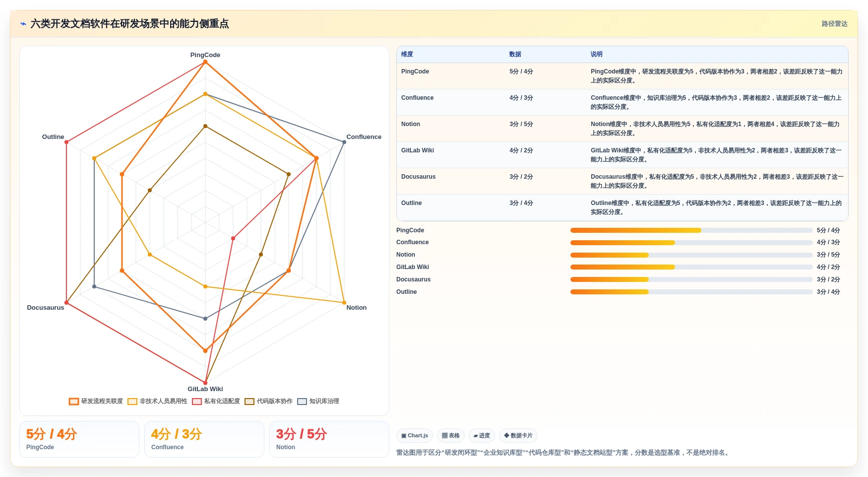
Task: Click the 表格 tag chip
Action: click(451, 435)
